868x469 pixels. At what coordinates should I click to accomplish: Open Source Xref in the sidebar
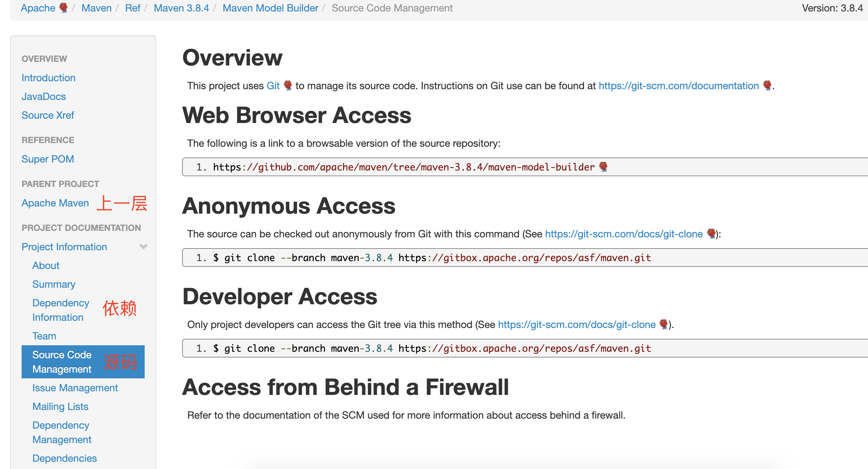point(48,115)
